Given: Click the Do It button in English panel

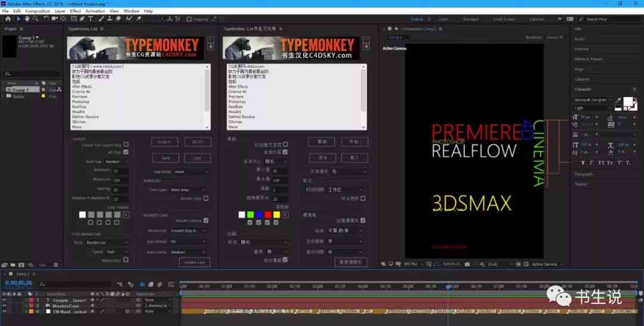Looking at the screenshot, I should click(x=197, y=142).
